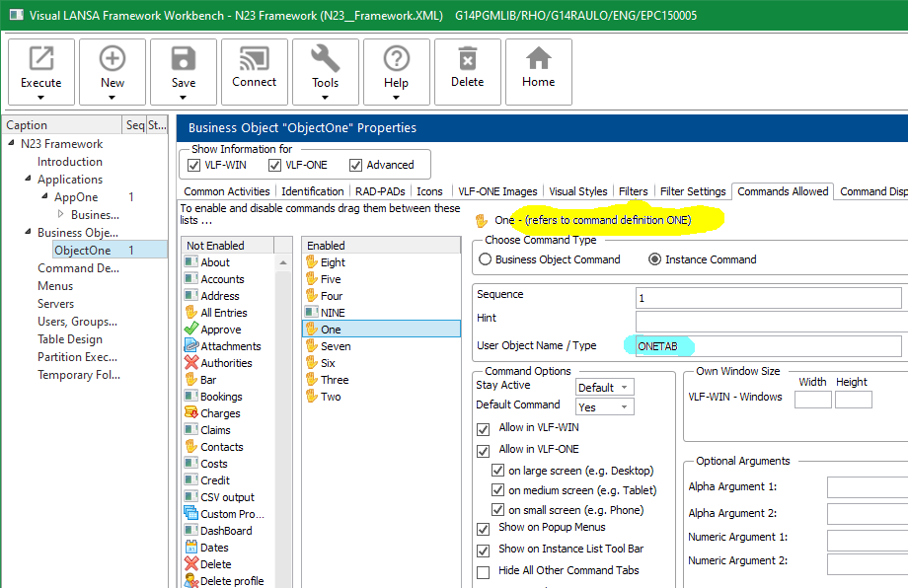This screenshot has width=908, height=588.
Task: Click the Delete trash icon in toolbar
Action: pyautogui.click(x=468, y=58)
